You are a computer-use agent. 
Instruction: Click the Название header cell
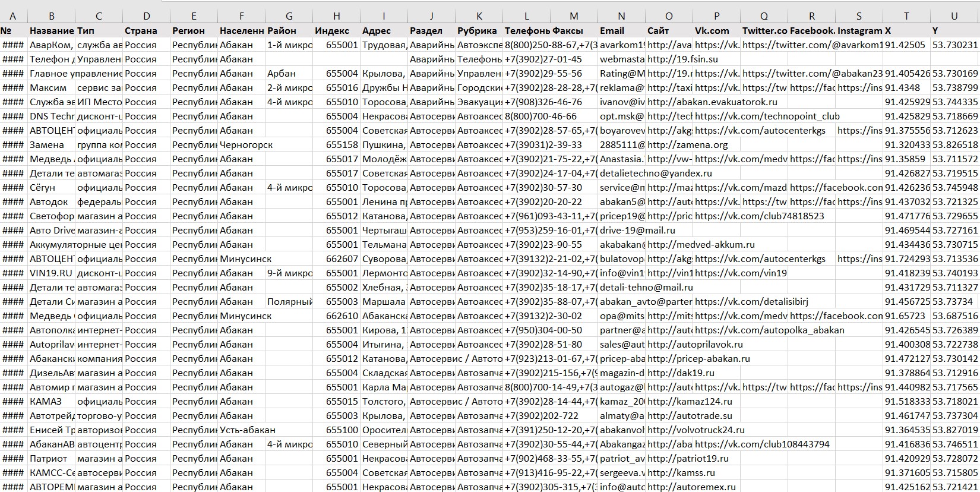click(x=51, y=31)
